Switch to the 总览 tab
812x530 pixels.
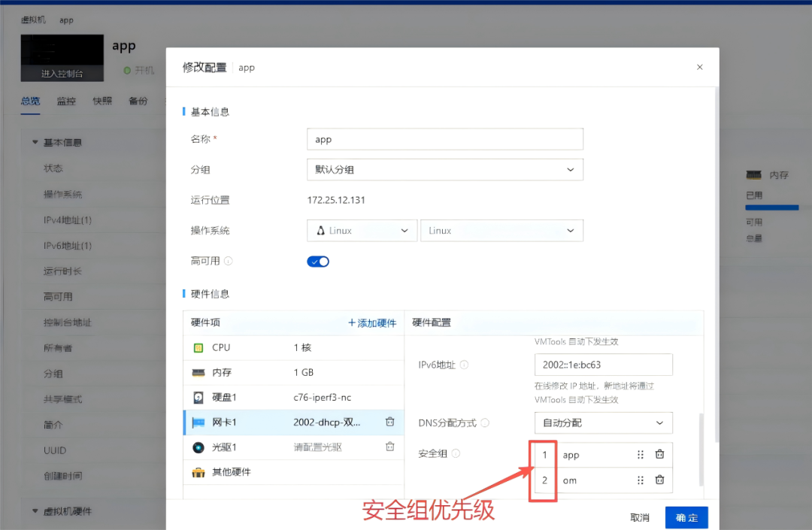click(31, 101)
